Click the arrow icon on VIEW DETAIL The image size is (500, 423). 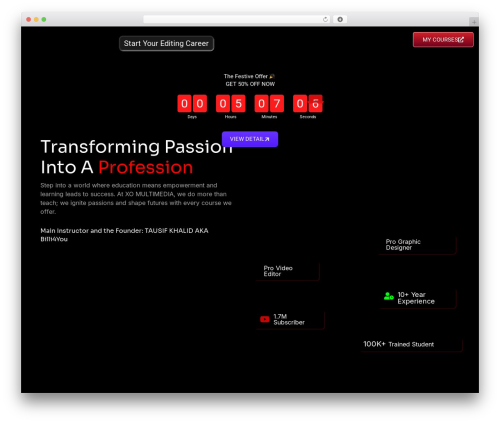point(267,139)
